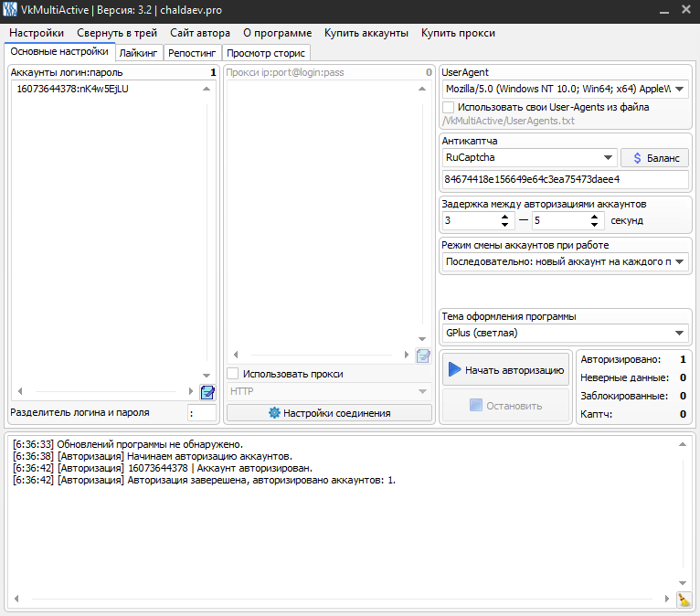Expand the RuCaptcha anticaptcha service dropdown

click(x=608, y=158)
